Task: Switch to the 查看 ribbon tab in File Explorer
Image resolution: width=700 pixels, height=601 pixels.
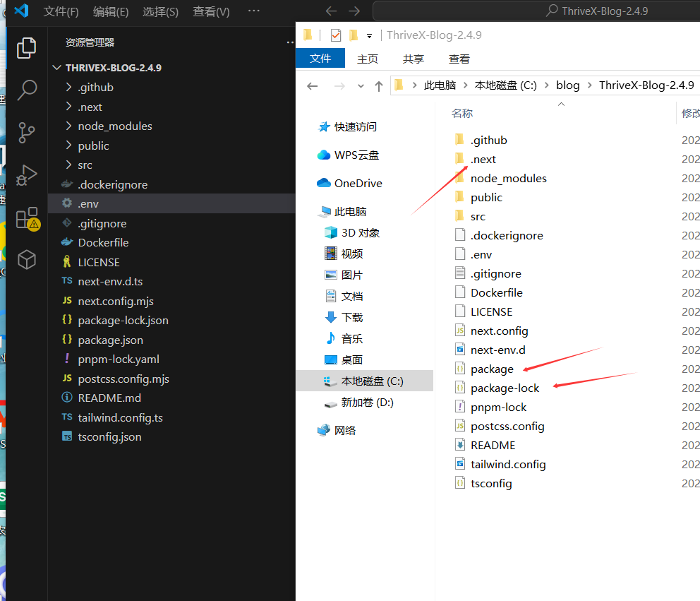Action: 459,59
